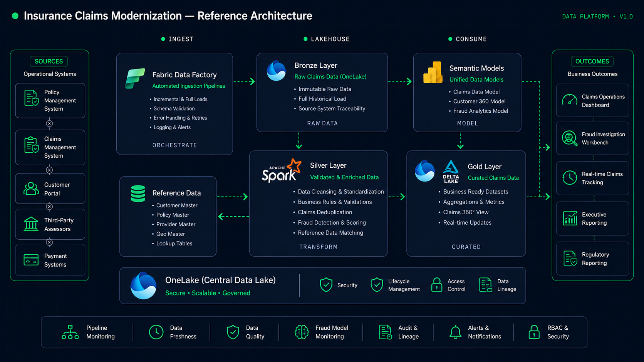Click the Power BI Semantic Models icon
This screenshot has width=644, height=362.
[x=433, y=72]
